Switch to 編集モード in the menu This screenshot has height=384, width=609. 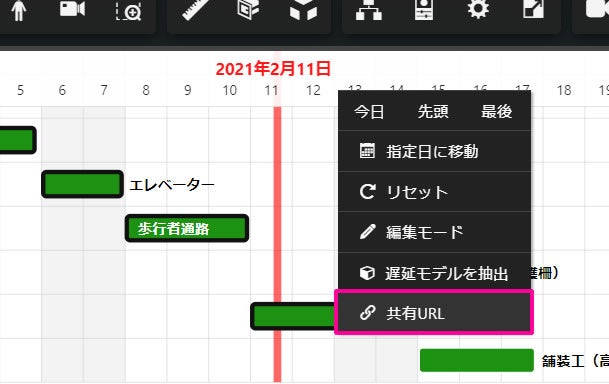(x=435, y=232)
